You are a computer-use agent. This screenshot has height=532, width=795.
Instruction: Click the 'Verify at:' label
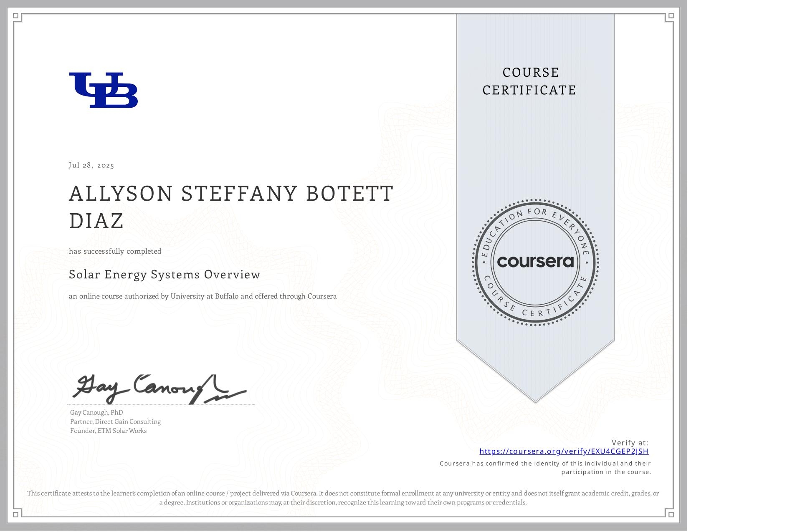(x=630, y=443)
